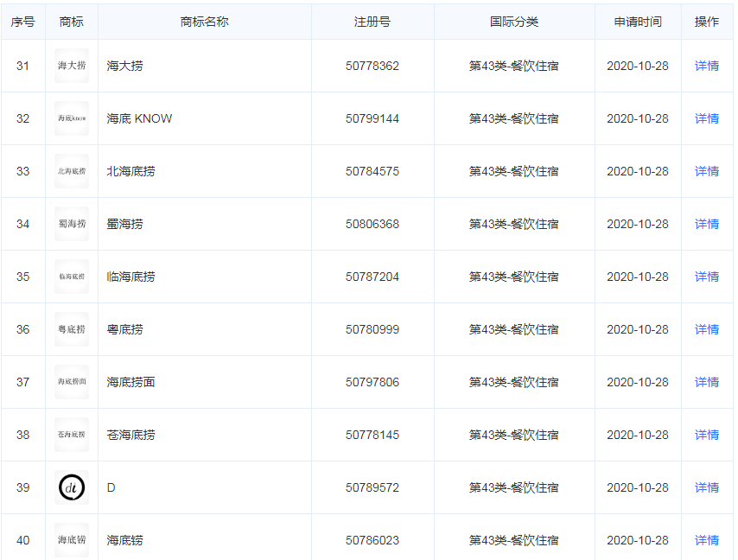Open 详情 for 苍海底捞 row 38

click(x=707, y=434)
